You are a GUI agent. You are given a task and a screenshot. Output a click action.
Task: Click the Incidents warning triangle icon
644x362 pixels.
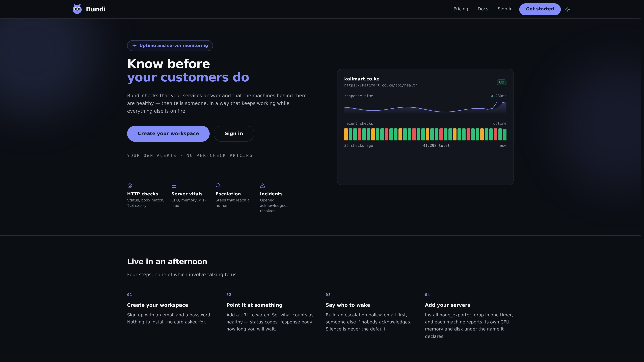tap(262, 186)
